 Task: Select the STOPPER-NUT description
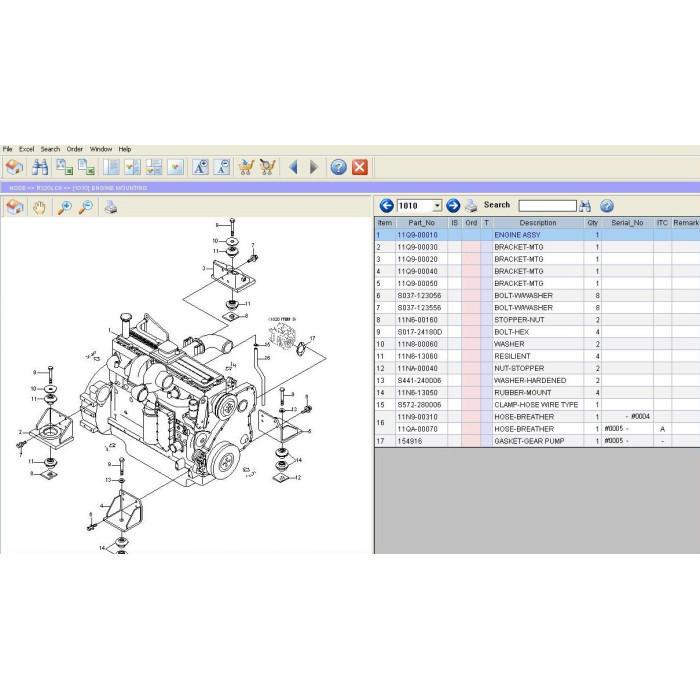click(519, 320)
